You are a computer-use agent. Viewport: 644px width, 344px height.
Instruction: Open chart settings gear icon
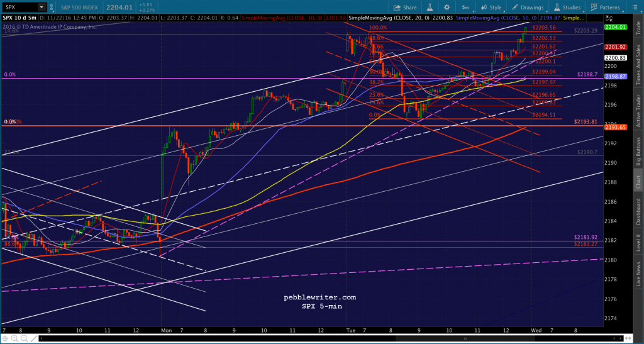coord(447,8)
